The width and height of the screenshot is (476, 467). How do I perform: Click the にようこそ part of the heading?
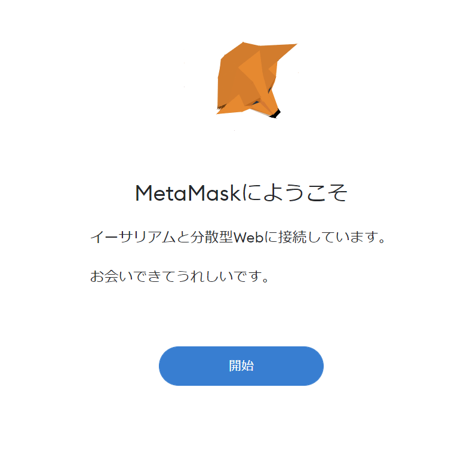click(295, 193)
